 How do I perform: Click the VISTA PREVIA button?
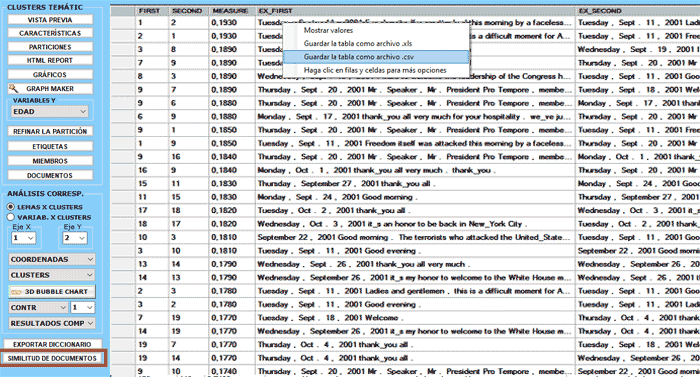click(50, 20)
